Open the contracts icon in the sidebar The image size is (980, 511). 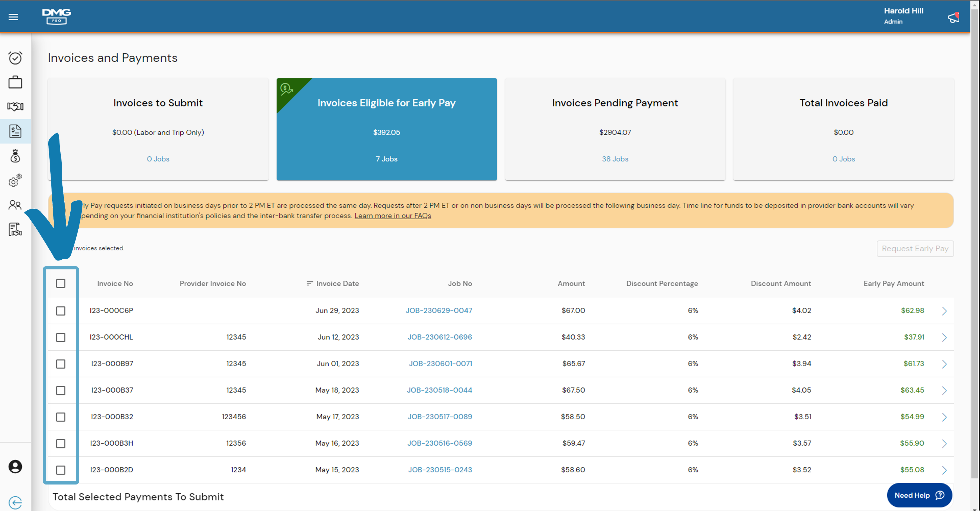click(15, 229)
